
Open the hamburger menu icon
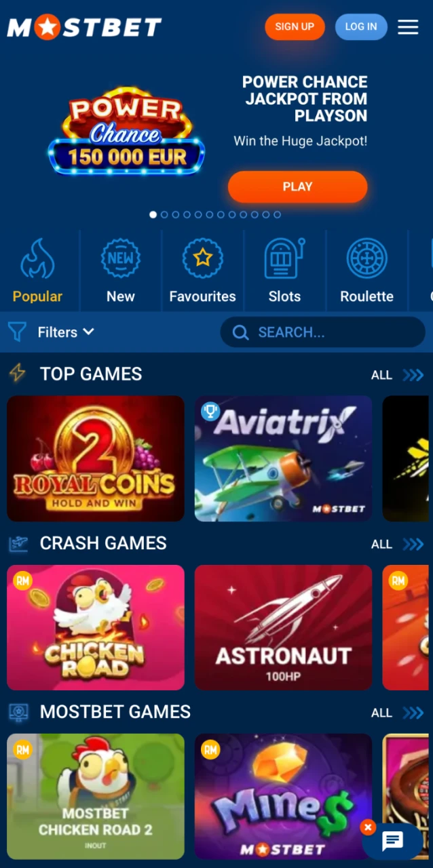click(x=408, y=27)
